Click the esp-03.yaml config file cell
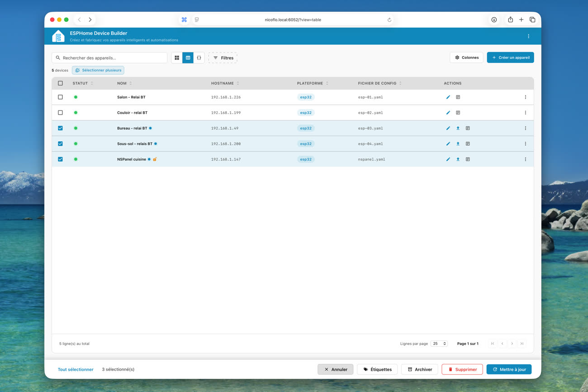588x392 pixels. pyautogui.click(x=370, y=128)
